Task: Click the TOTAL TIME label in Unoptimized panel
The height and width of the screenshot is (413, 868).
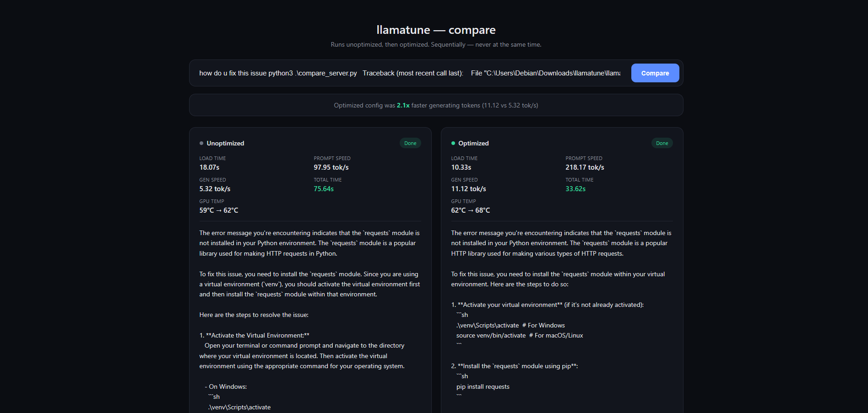Action: [328, 180]
